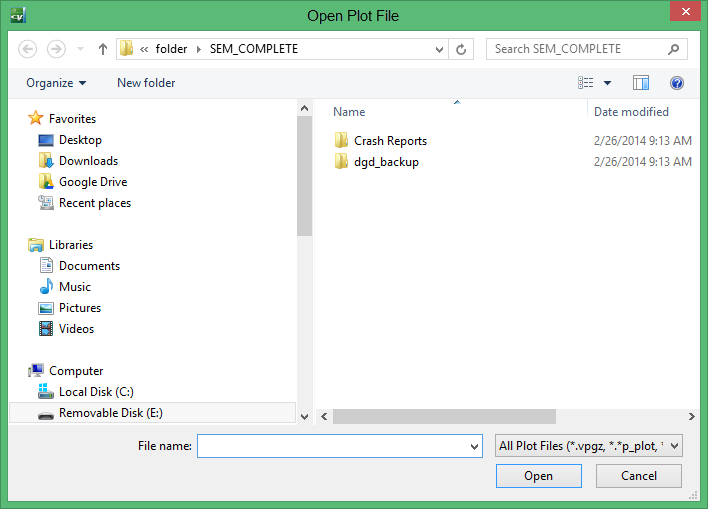
Task: Open the view options dropdown arrow
Action: [607, 83]
